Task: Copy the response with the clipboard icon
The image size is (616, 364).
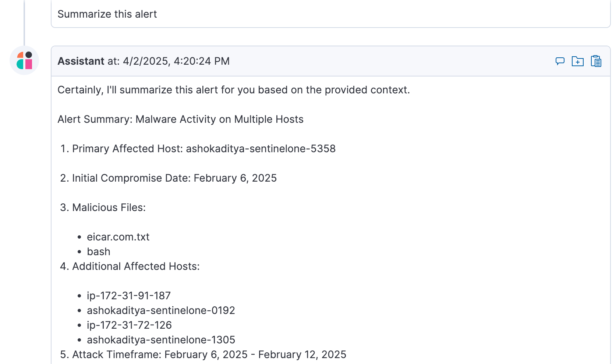Action: [x=596, y=61]
